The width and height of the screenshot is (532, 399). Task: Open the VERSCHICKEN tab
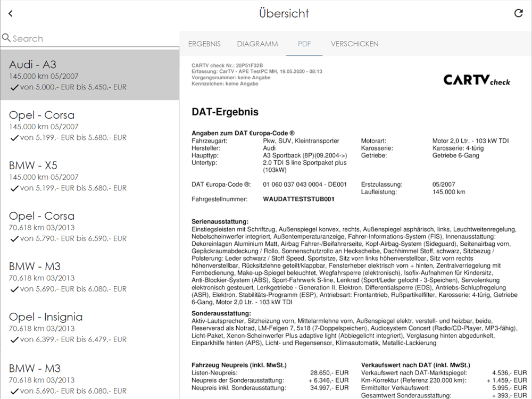tap(354, 44)
